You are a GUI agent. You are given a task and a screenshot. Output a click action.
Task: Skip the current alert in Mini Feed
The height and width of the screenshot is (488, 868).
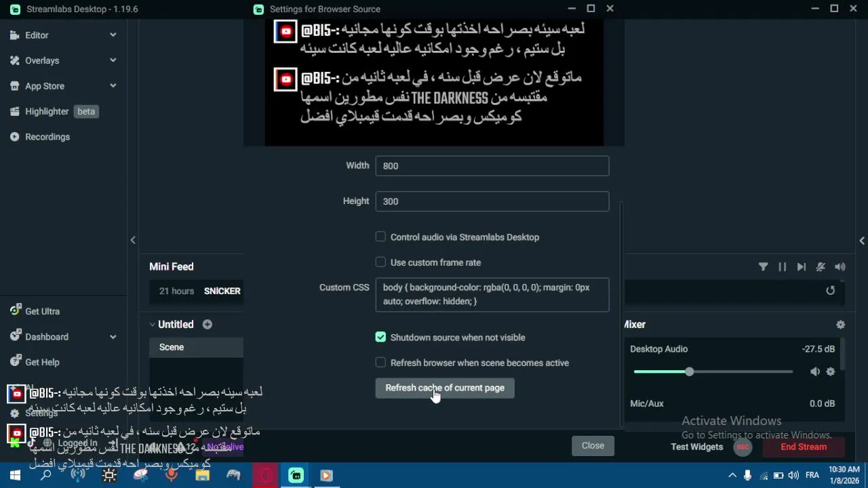pos(801,267)
